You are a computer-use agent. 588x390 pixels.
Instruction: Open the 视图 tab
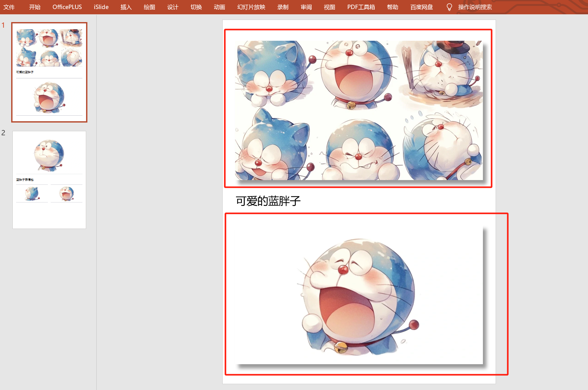pyautogui.click(x=330, y=7)
